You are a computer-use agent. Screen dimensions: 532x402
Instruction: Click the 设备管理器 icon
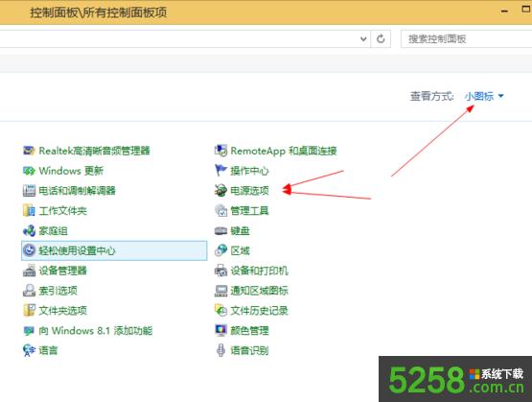(29, 271)
